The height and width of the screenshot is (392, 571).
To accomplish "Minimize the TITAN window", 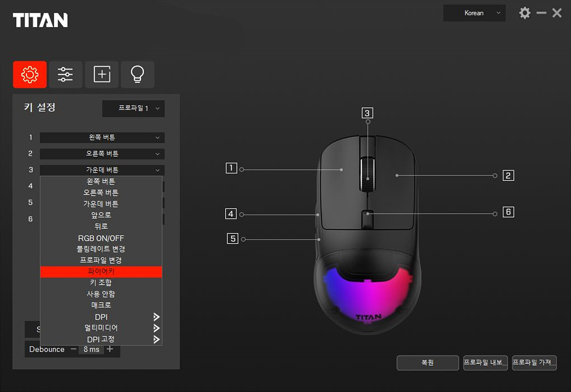I will click(541, 13).
